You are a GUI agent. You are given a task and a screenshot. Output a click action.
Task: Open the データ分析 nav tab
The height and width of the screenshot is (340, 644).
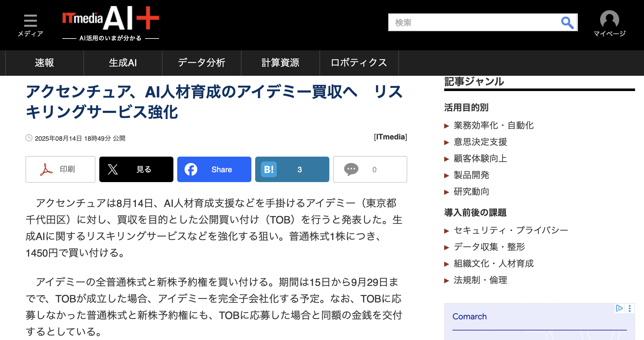pos(202,63)
